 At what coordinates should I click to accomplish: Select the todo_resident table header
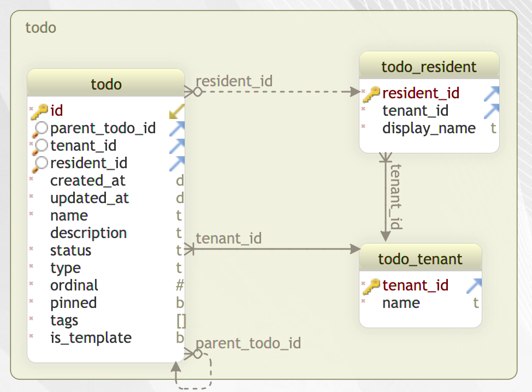click(x=429, y=66)
